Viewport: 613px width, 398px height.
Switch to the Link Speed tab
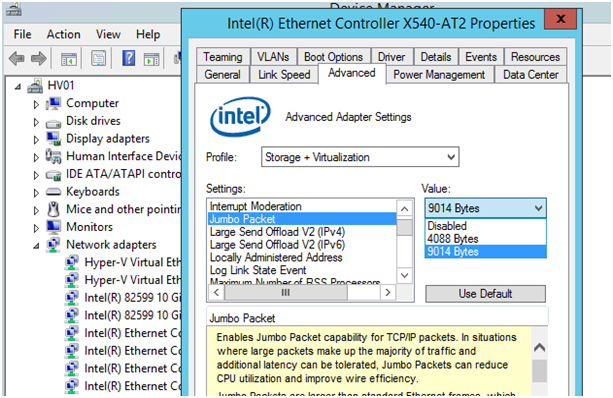point(284,75)
